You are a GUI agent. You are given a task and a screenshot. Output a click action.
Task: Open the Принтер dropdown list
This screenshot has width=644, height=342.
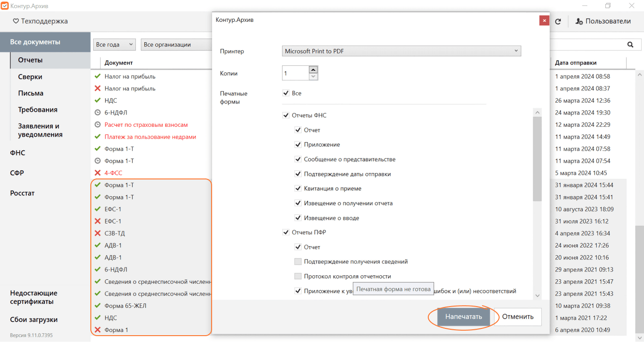(x=401, y=51)
